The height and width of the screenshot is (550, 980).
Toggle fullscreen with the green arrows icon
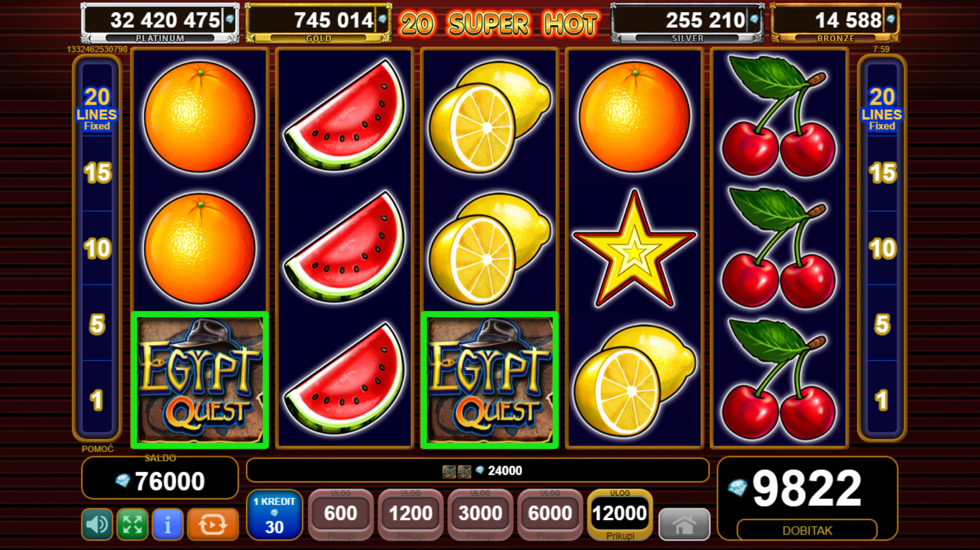[x=132, y=524]
